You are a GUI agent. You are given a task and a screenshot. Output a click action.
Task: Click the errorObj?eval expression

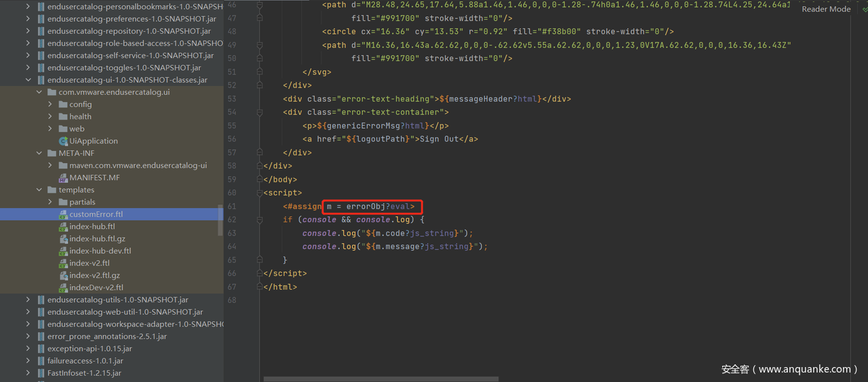pyautogui.click(x=378, y=206)
